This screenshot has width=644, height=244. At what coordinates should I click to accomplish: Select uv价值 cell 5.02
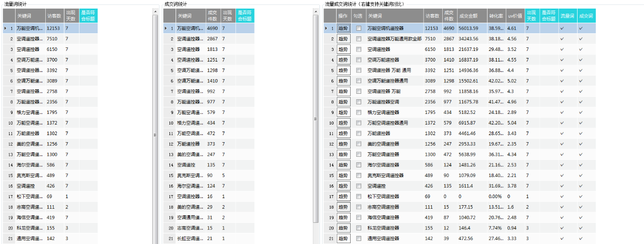pos(515,81)
